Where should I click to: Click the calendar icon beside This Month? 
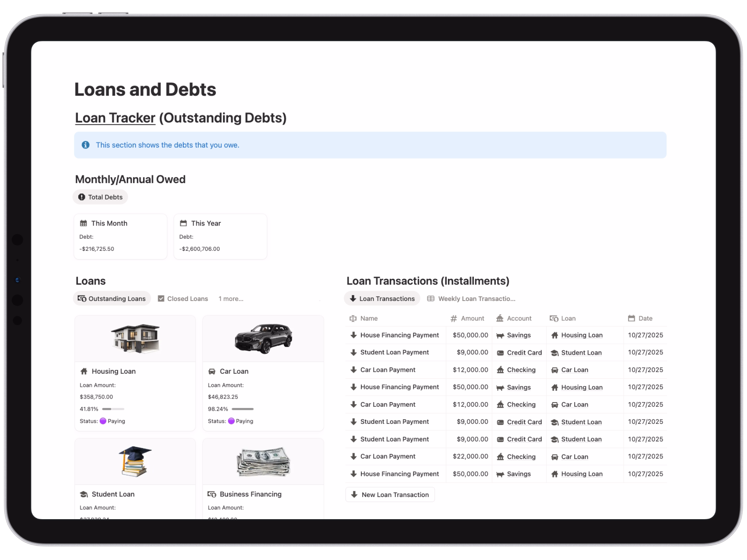click(x=83, y=223)
